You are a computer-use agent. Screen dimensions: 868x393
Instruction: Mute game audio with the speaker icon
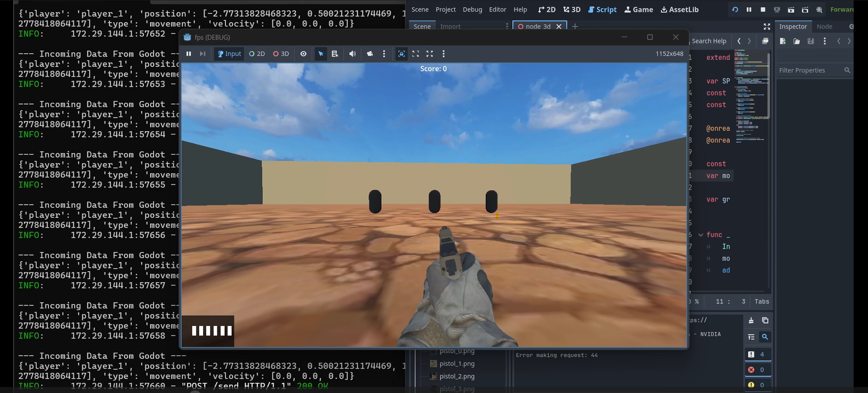(x=353, y=54)
